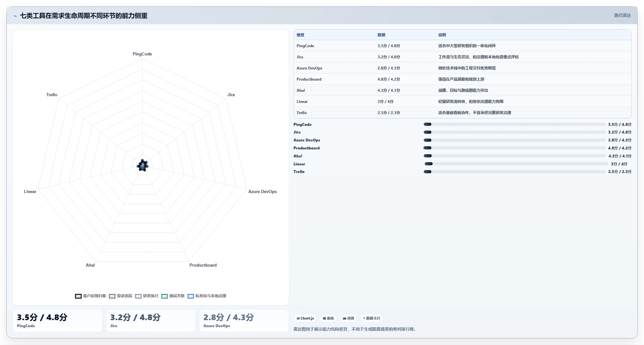644x345 pixels.
Task: Click the footer note about 雷达图用于展示能力结构差异
Action: 355,329
